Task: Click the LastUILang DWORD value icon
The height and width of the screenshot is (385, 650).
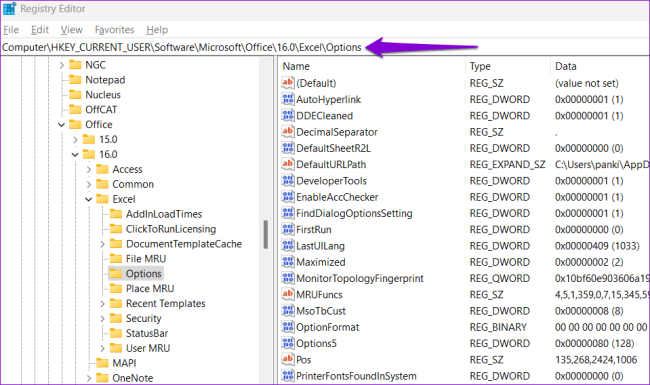Action: (x=288, y=246)
